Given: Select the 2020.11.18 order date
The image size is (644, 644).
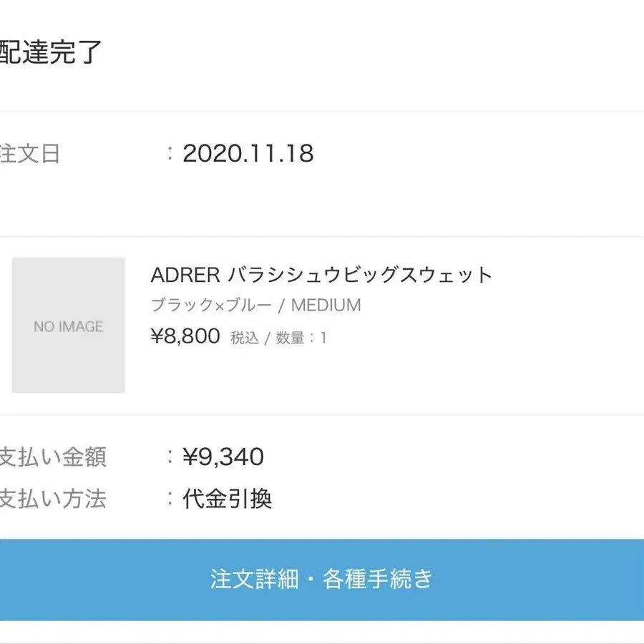Looking at the screenshot, I should pos(248,154).
